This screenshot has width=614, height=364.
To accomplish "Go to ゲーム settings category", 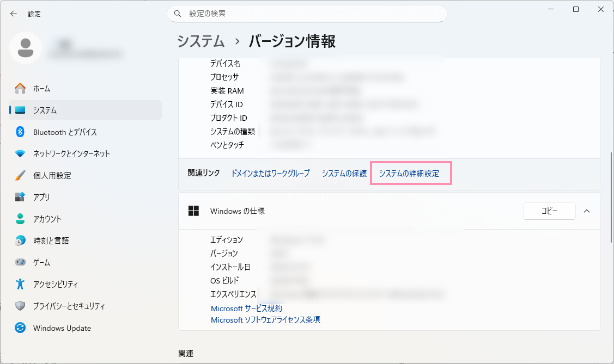I will tap(41, 262).
